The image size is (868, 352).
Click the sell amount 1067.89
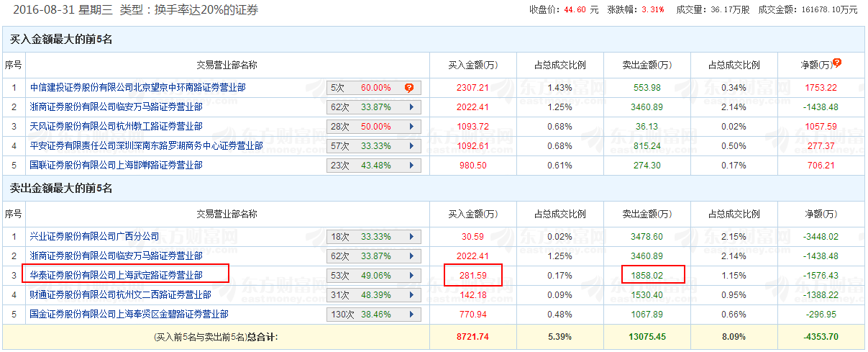pyautogui.click(x=647, y=315)
